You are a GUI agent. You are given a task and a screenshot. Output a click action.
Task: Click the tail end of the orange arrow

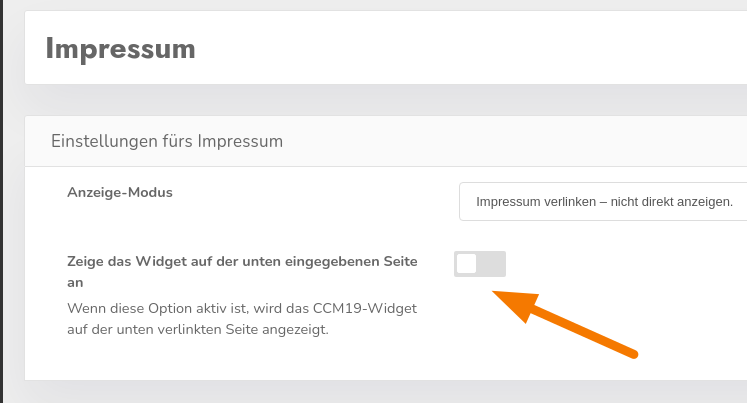click(x=630, y=350)
